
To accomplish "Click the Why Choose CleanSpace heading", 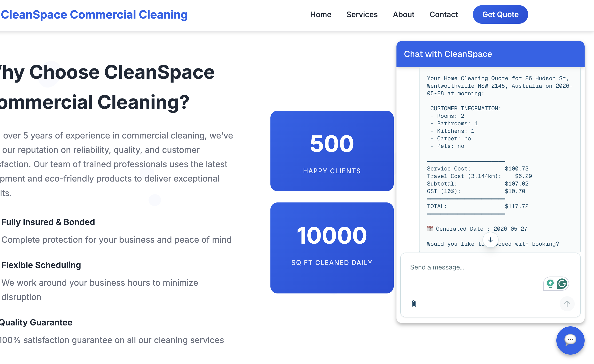I will [107, 87].
